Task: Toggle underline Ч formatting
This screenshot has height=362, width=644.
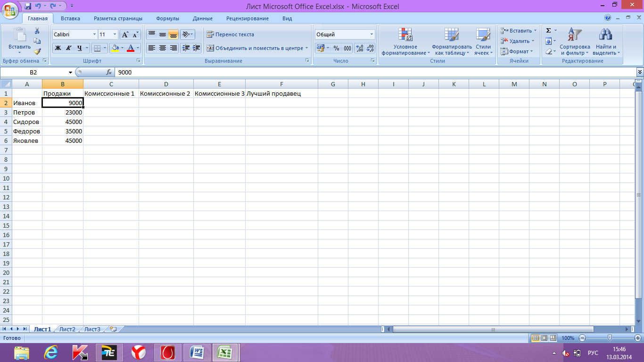Action: [79, 48]
